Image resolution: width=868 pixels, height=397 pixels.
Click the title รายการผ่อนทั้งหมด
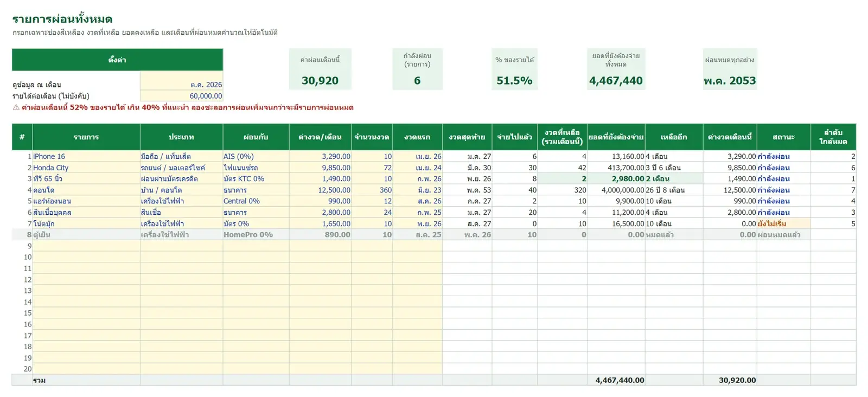coord(62,20)
